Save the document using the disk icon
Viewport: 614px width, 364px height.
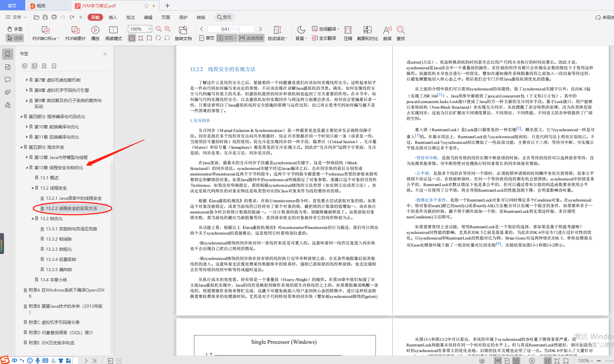45,17
